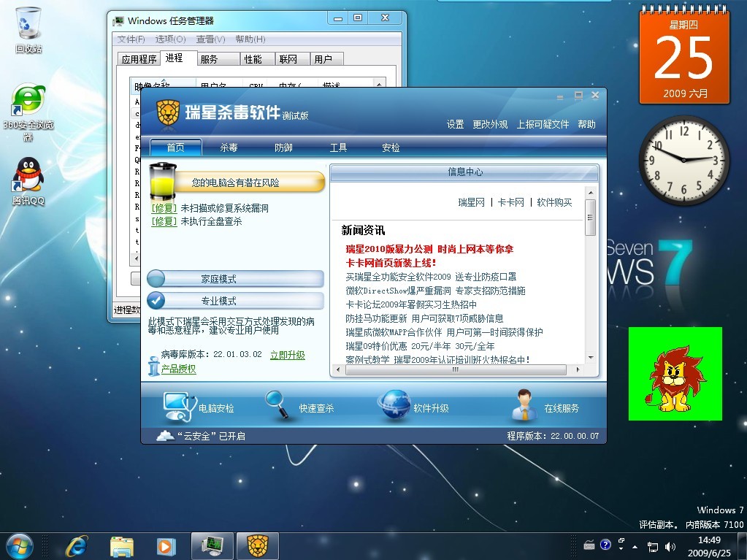Click 产品授权 link
747x560 pixels.
[179, 369]
